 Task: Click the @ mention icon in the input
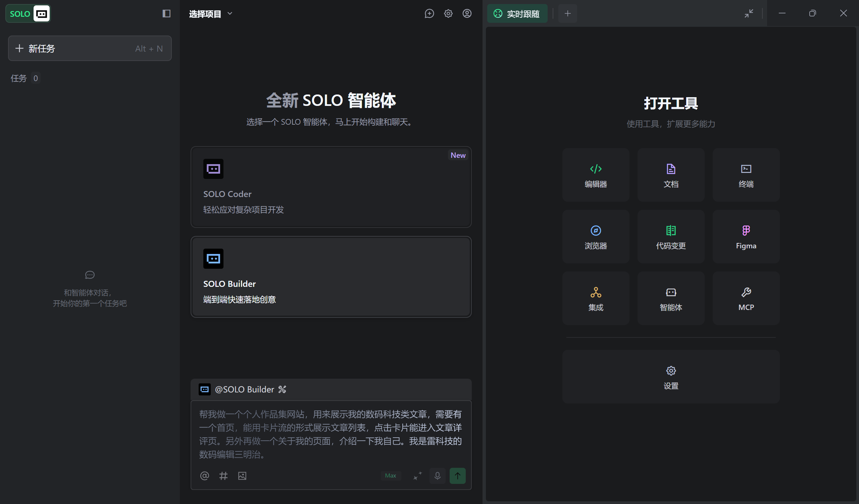tap(205, 476)
